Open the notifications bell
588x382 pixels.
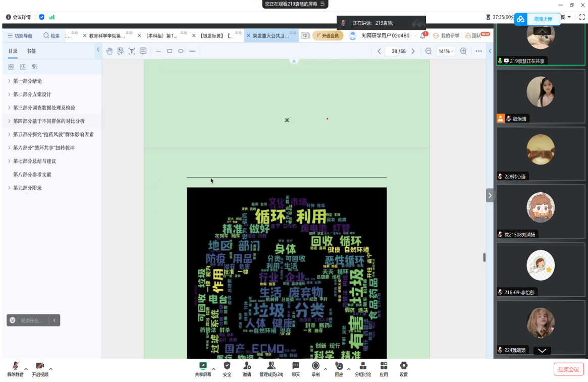pos(423,36)
